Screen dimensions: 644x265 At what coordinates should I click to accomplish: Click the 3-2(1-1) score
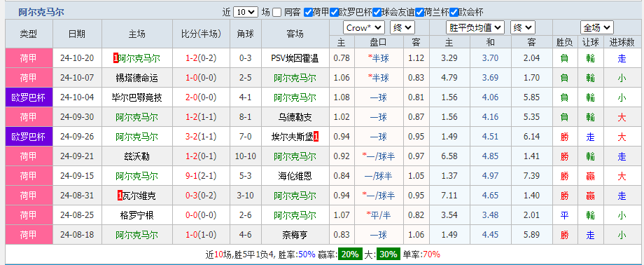click(x=202, y=137)
